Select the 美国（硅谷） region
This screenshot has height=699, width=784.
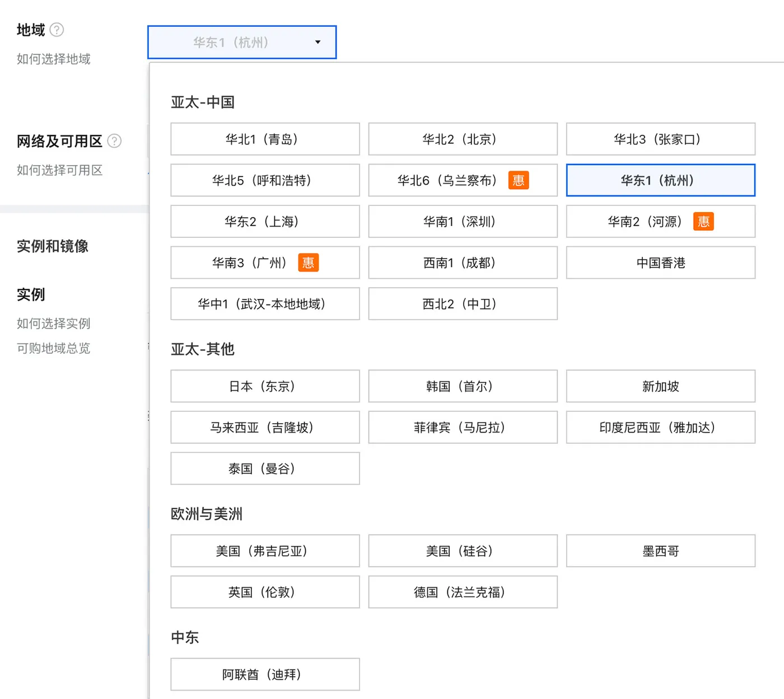[463, 551]
